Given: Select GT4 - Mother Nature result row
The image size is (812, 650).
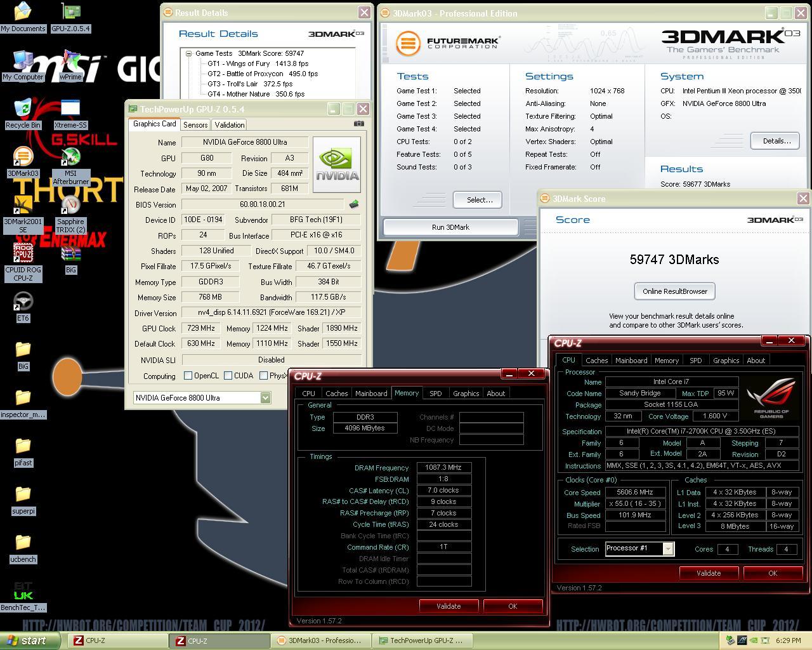Looking at the screenshot, I should click(x=256, y=94).
